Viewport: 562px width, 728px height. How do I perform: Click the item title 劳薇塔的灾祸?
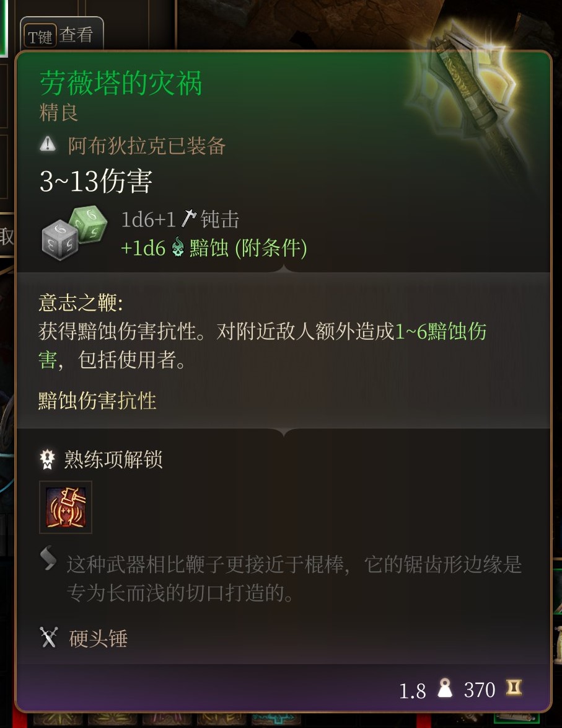tap(121, 83)
